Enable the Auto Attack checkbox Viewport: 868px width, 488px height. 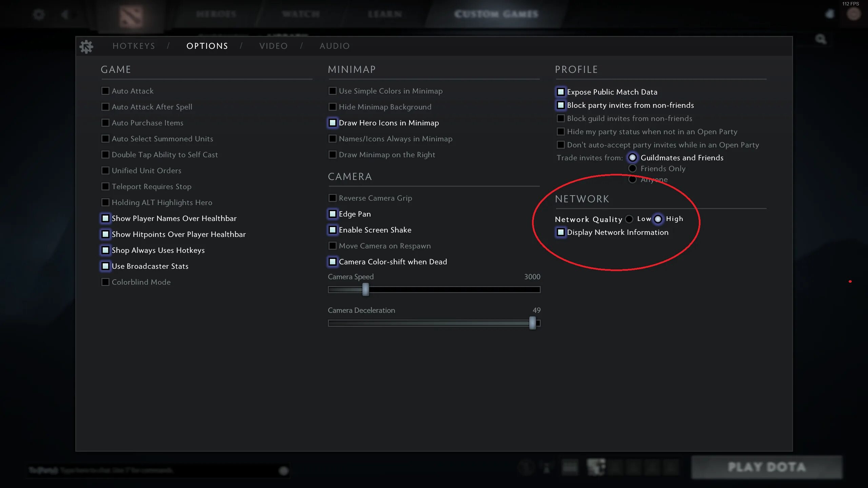105,91
